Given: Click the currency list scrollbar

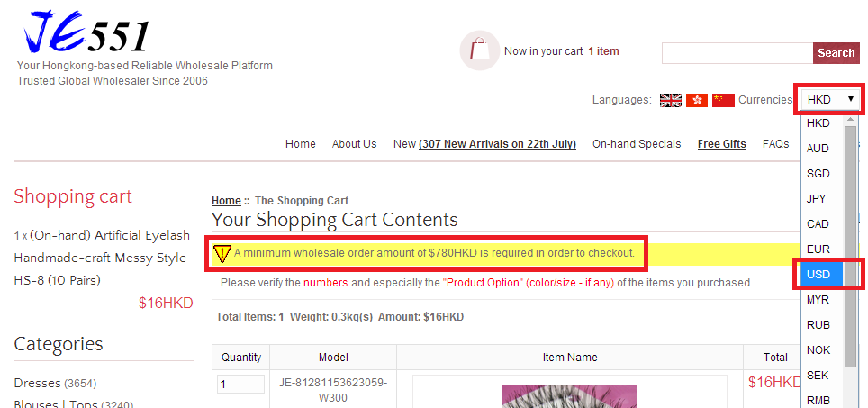Looking at the screenshot, I should (851, 247).
